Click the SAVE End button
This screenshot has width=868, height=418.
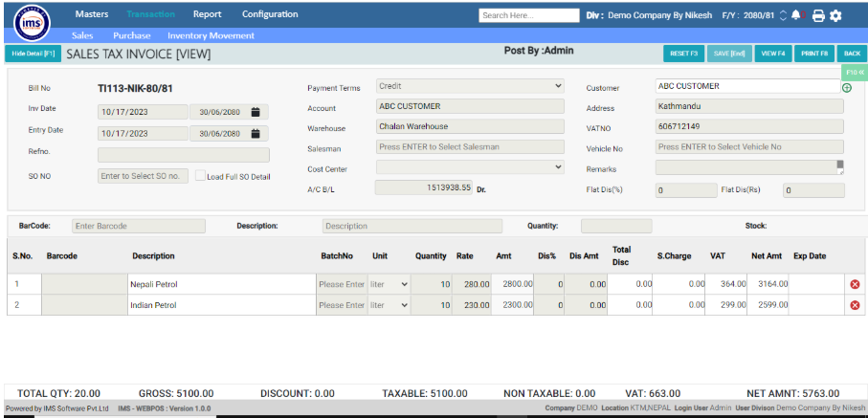729,54
